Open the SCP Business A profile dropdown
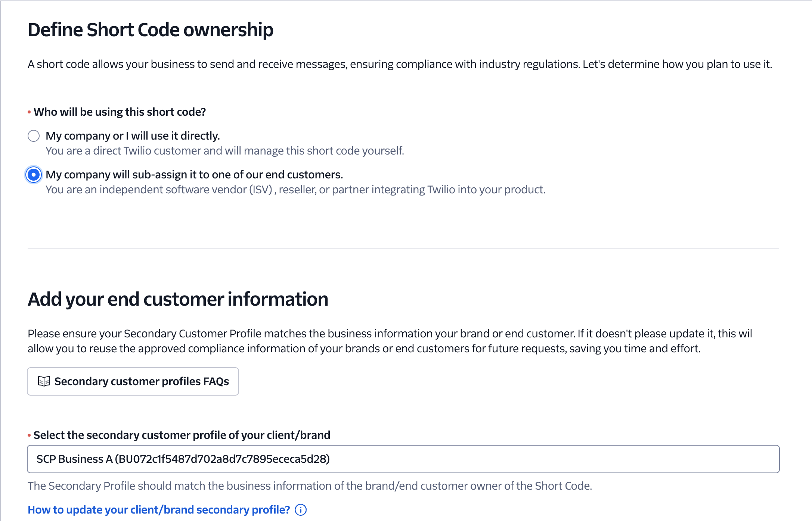The width and height of the screenshot is (812, 521). coord(403,459)
